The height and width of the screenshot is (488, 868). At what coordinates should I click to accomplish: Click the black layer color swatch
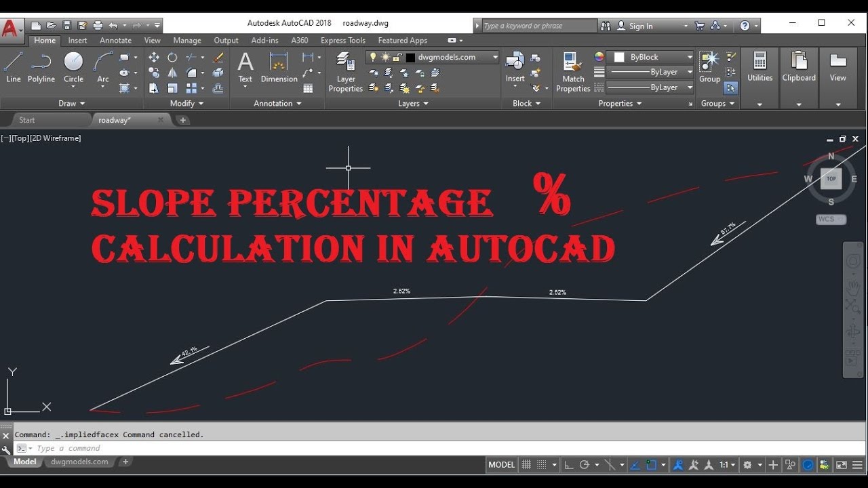(x=410, y=58)
